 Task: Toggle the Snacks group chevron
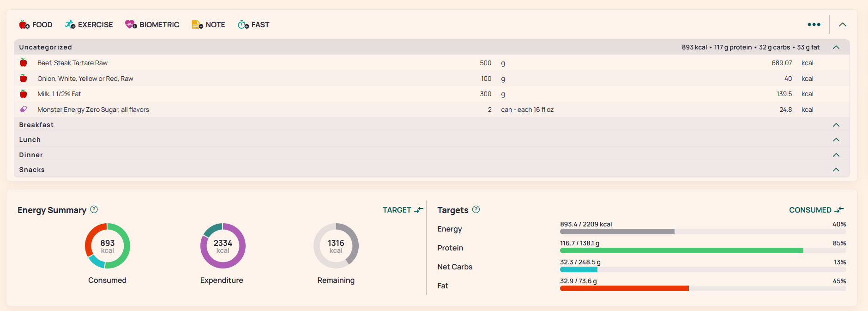(x=836, y=170)
